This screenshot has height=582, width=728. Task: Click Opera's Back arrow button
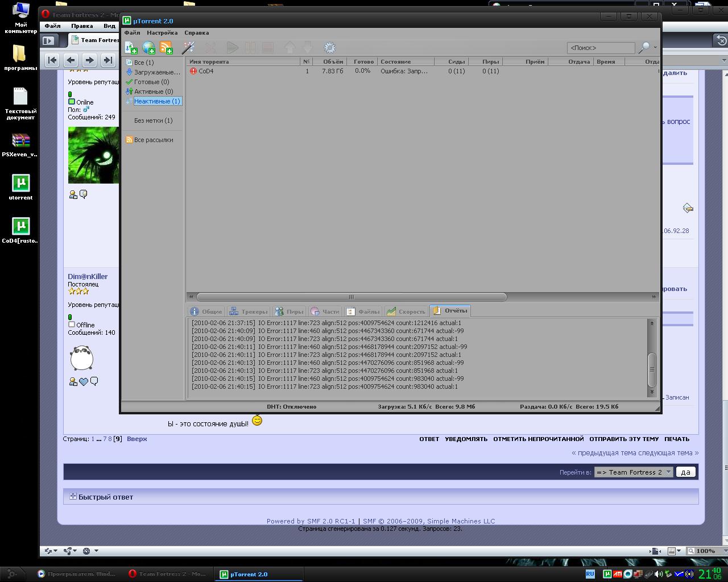pos(71,60)
